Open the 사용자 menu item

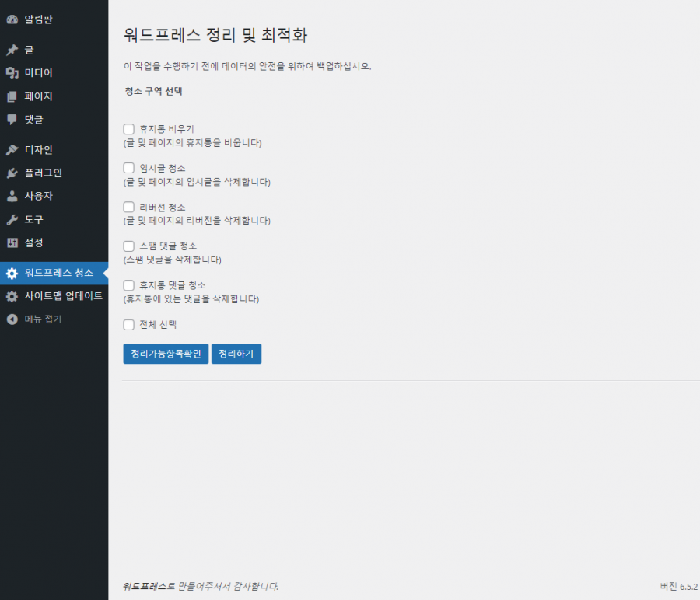click(x=54, y=196)
